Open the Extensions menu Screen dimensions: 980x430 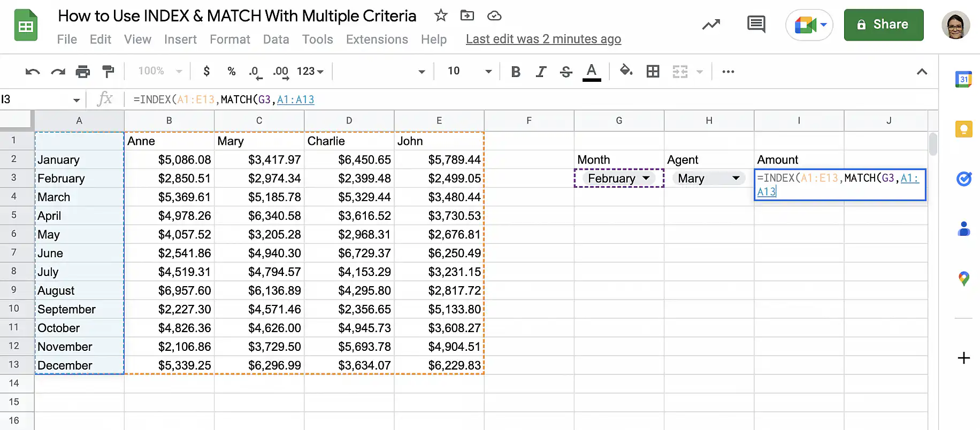pyautogui.click(x=377, y=40)
